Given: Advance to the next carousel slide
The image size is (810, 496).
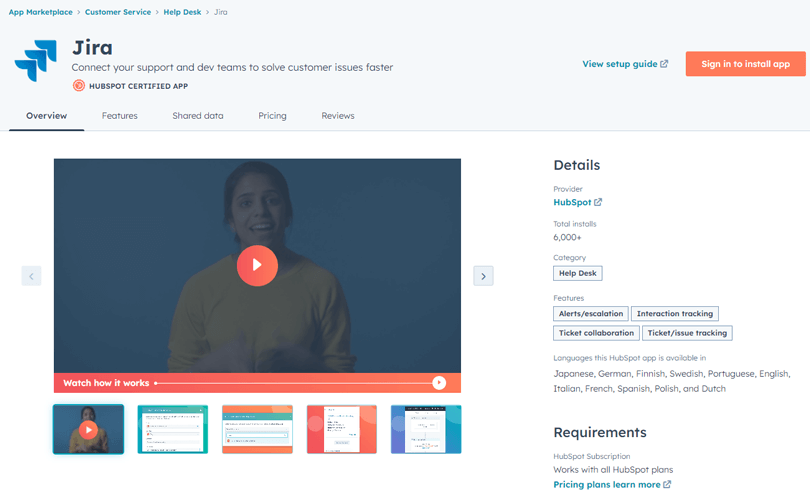Looking at the screenshot, I should pyautogui.click(x=483, y=276).
